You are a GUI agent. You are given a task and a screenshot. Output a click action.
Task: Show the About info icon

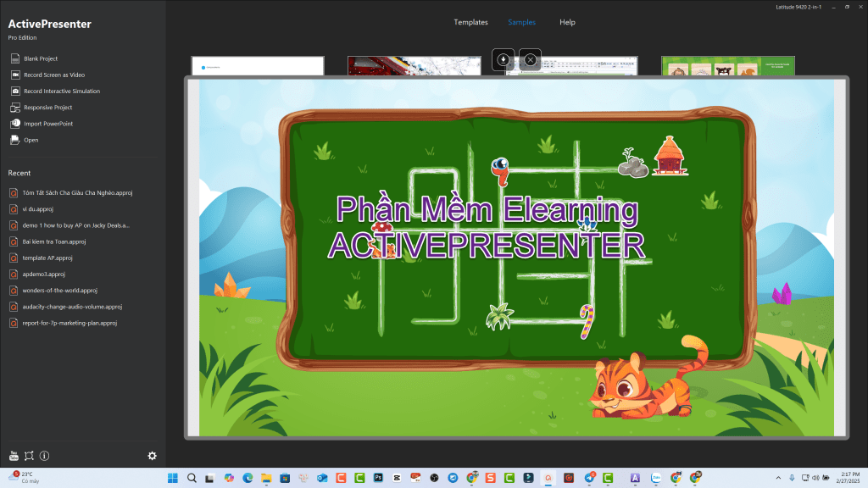click(x=44, y=456)
